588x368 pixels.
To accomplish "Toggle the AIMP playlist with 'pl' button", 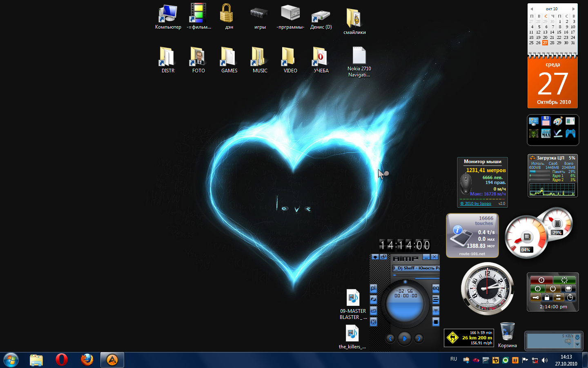I will [373, 288].
